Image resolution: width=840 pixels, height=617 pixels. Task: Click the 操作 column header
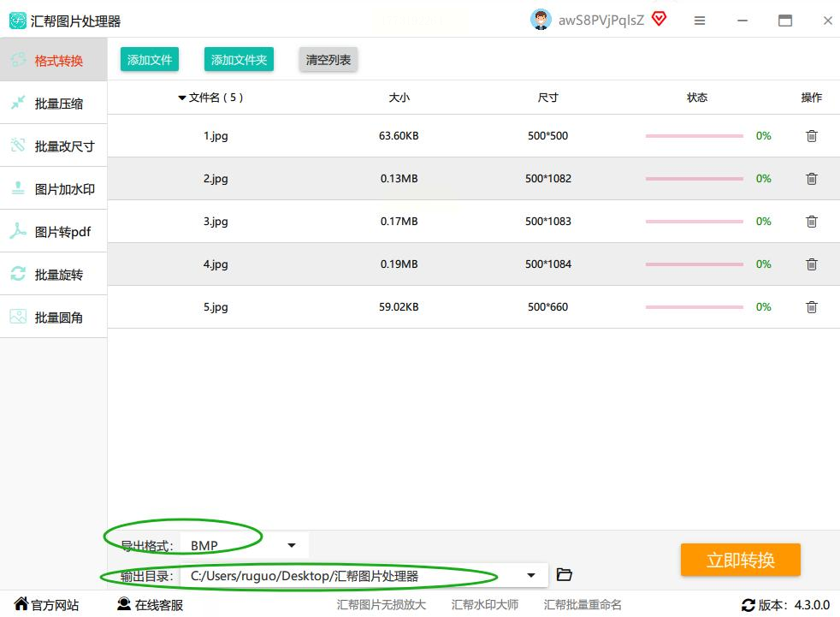point(812,98)
